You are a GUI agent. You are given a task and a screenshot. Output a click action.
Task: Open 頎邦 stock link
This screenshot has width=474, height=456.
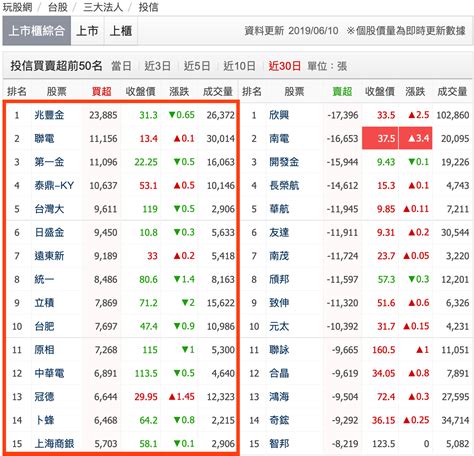click(x=279, y=279)
